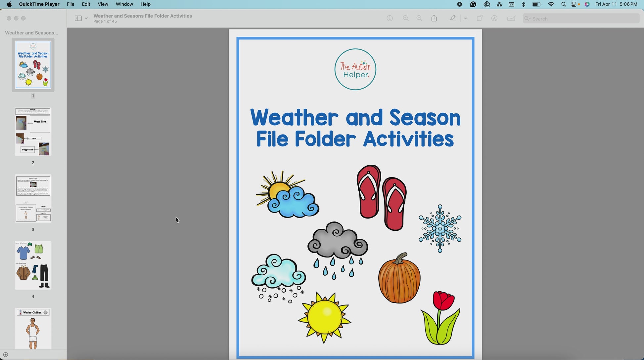Image resolution: width=644 pixels, height=360 pixels.
Task: Click into the Search field
Action: pos(582,19)
